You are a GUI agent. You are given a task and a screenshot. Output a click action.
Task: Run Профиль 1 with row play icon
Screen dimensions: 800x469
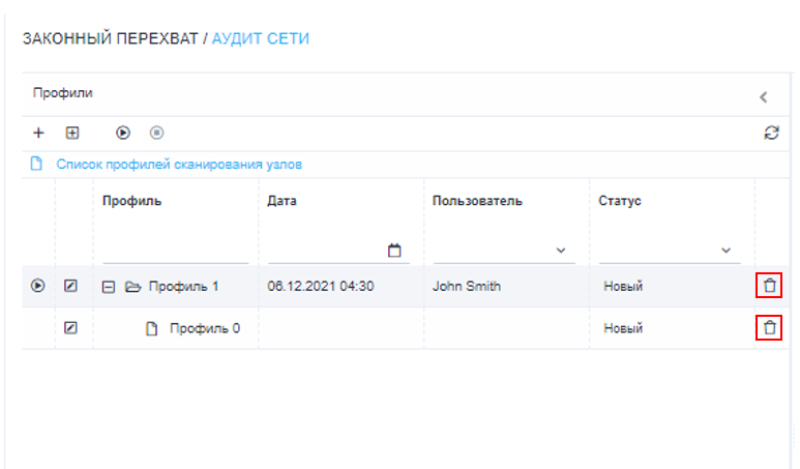tap(38, 287)
